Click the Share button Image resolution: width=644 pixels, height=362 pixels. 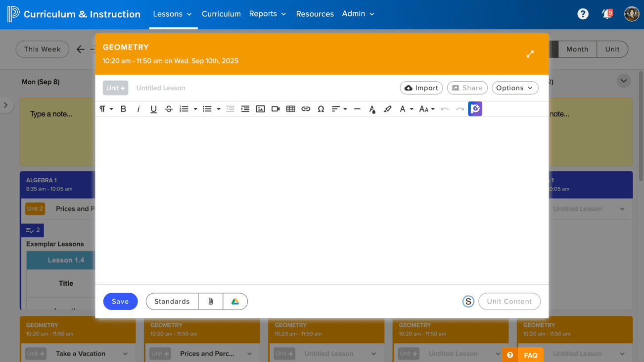[x=467, y=88]
